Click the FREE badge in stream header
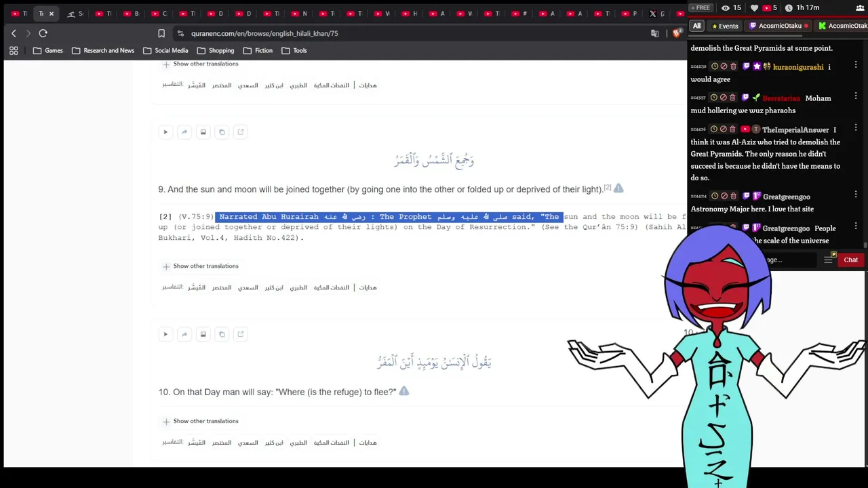Screen dimensions: 868x488 tap(701, 7)
